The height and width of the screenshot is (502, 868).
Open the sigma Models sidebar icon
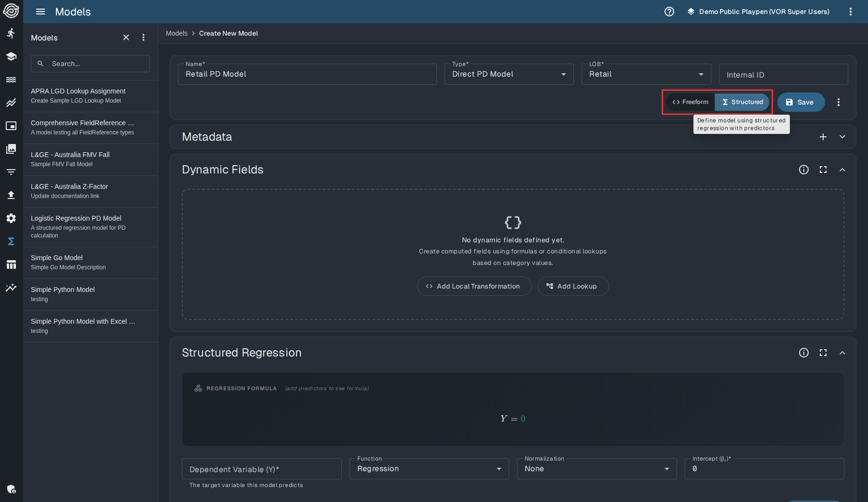tap(11, 241)
